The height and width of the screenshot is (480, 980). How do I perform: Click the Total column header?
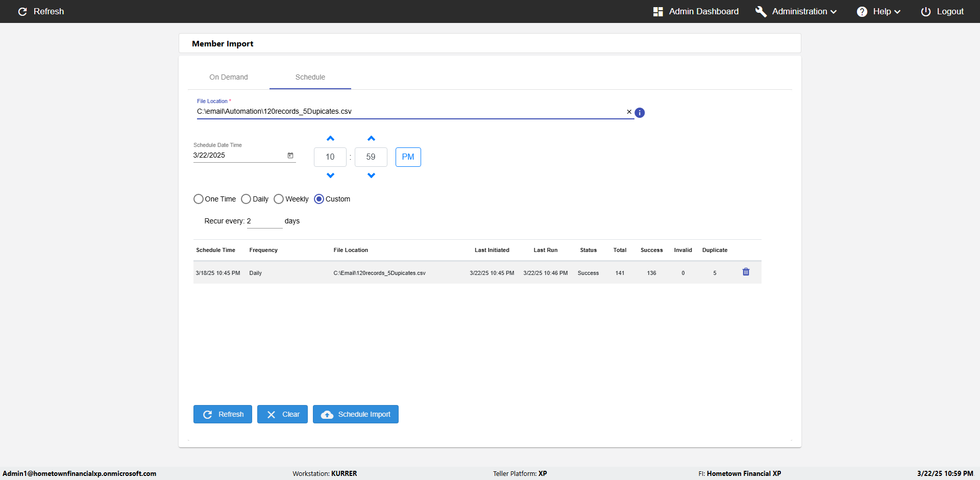[x=620, y=250]
